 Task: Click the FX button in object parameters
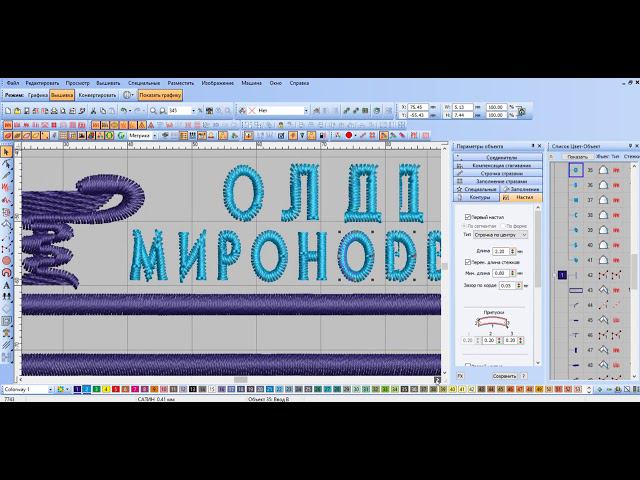pos(460,376)
